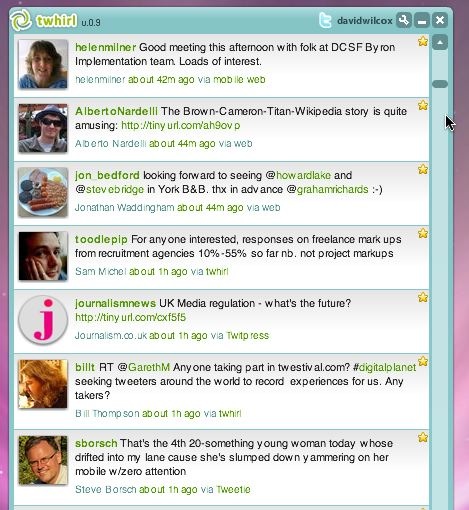The height and width of the screenshot is (510, 469).
Task: Click the toodlepip username link
Action: coord(101,239)
